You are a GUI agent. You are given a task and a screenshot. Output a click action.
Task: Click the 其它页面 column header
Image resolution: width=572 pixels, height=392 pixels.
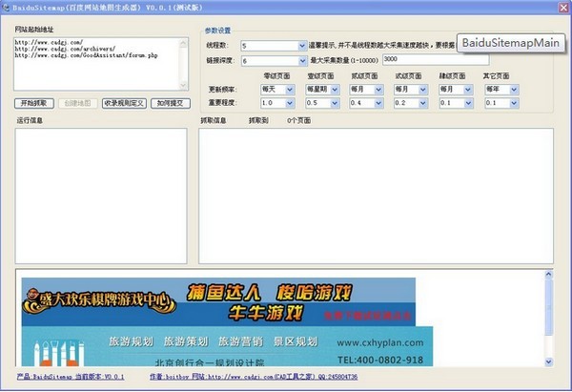point(496,76)
